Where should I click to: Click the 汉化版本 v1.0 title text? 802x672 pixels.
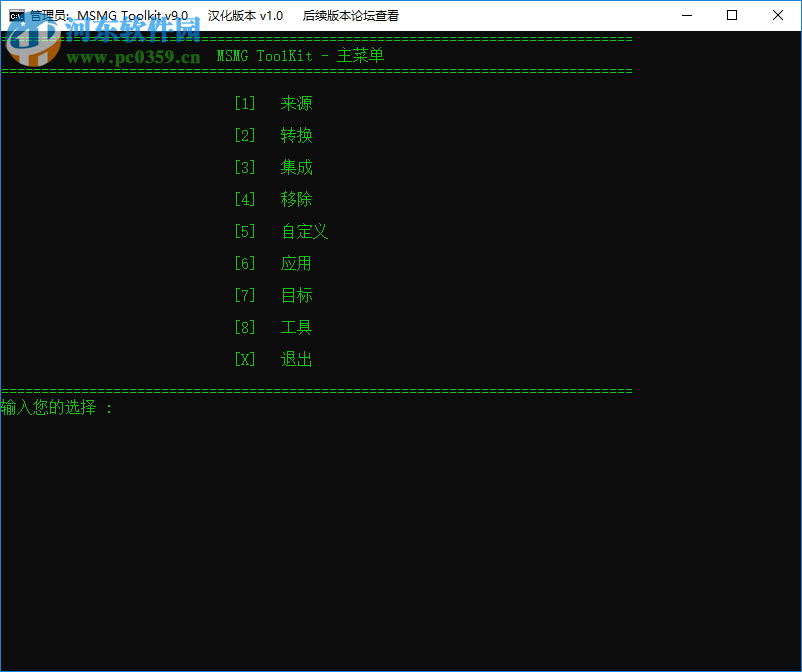(244, 15)
